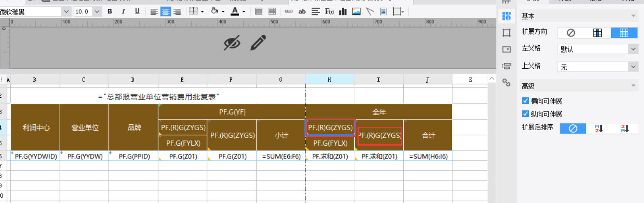The image size is (644, 203).
Task: Open fill color dropdown arrow
Action: (223, 12)
